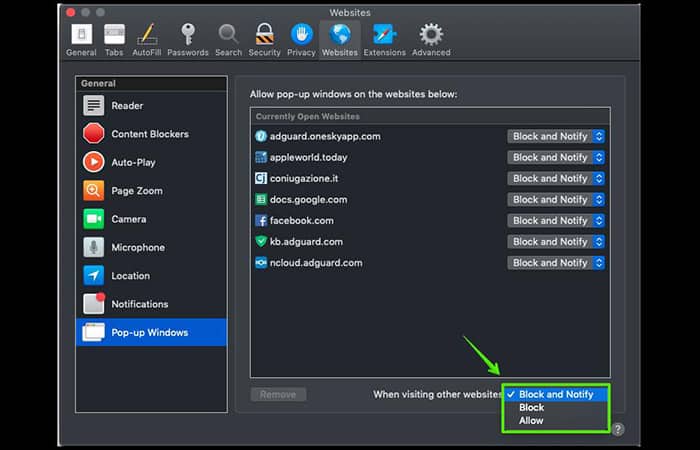Click the kb.adguard.com shield favicon
The width and height of the screenshot is (700, 450).
pos(261,242)
